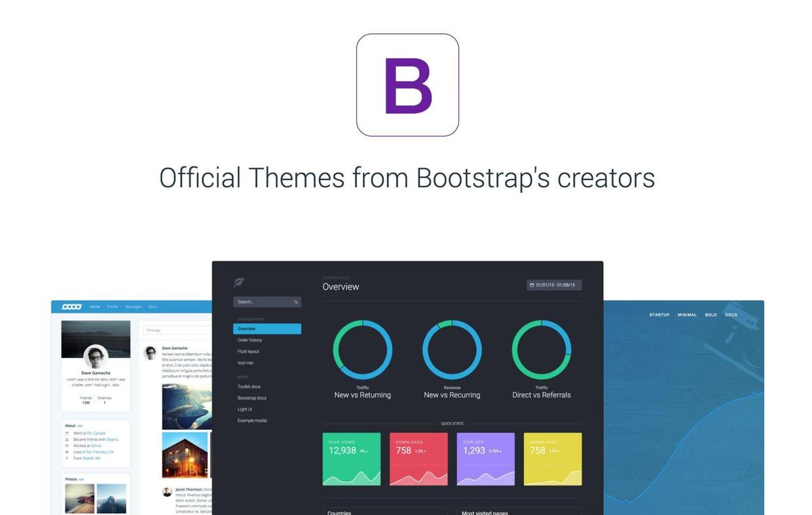
Task: Click the small avatar beside Dave Gamache's post
Action: tap(151, 353)
